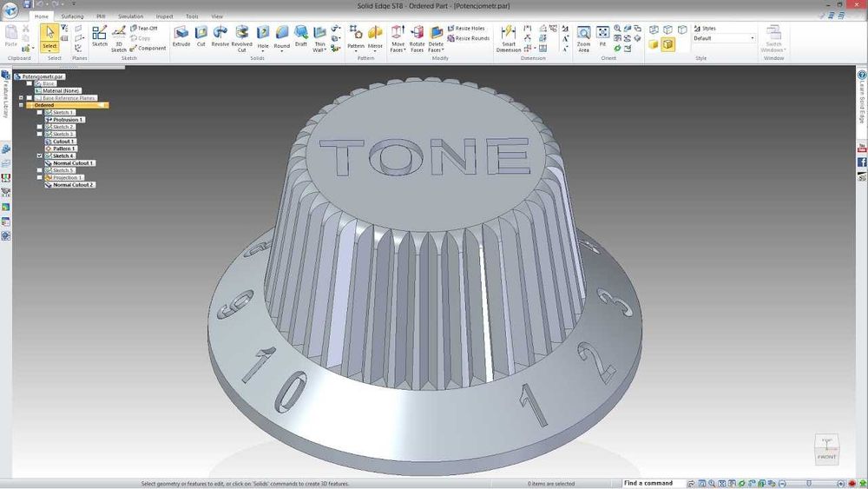
Task: Click the Zoom Area tool
Action: click(583, 38)
